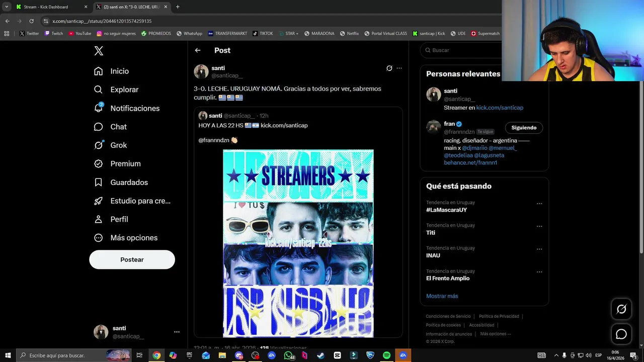
Task: Open the INAU trend
Action: click(x=433, y=255)
